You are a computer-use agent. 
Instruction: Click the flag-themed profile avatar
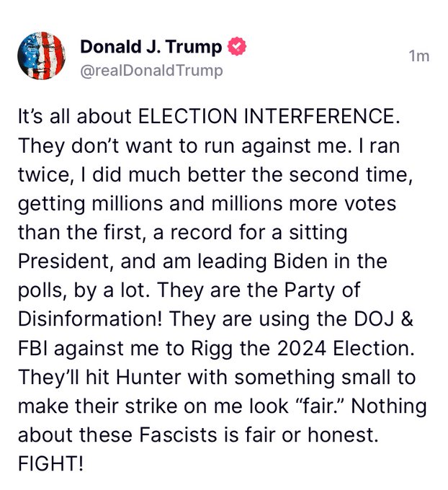40,55
